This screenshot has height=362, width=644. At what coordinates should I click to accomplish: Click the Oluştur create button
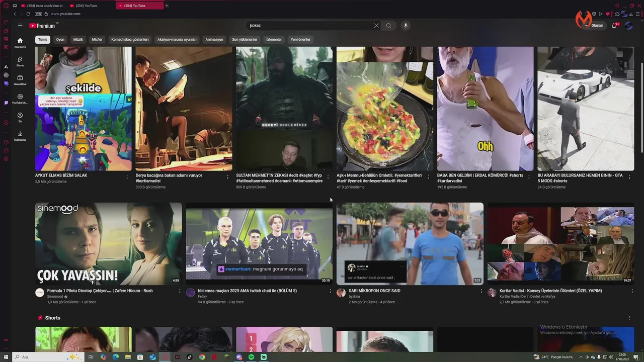click(x=594, y=25)
